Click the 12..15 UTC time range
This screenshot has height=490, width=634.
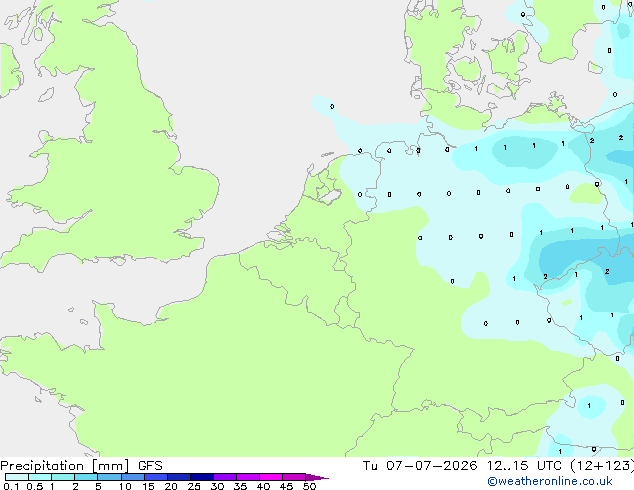[x=524, y=466]
